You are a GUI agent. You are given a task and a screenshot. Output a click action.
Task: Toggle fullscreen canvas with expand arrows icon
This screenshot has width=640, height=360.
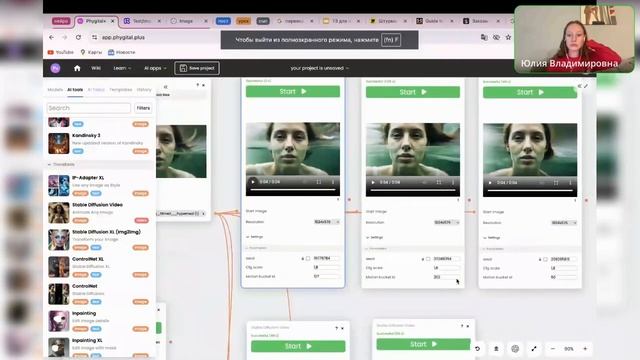pos(534,349)
